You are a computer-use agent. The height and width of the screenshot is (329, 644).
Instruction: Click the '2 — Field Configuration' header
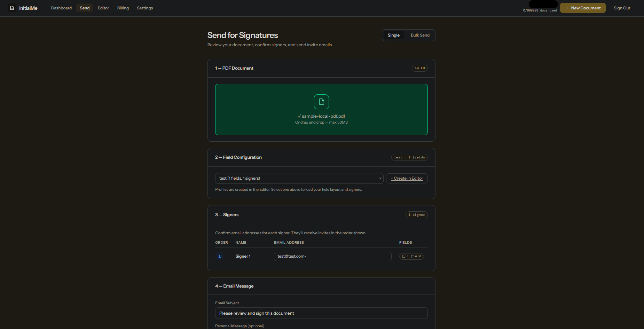pyautogui.click(x=238, y=157)
